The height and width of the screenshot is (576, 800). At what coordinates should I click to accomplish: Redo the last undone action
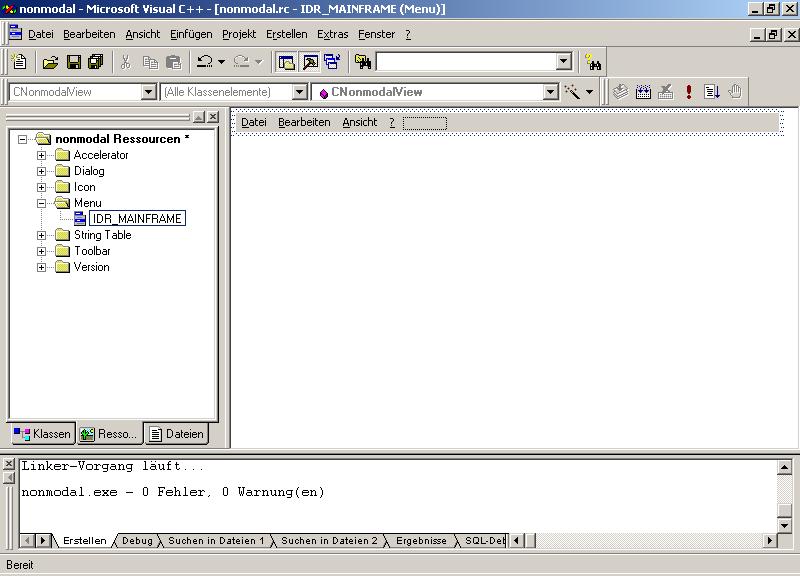pos(241,62)
